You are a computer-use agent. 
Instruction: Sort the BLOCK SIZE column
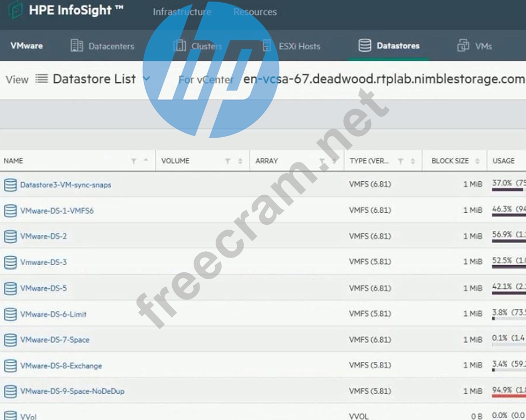point(478,161)
